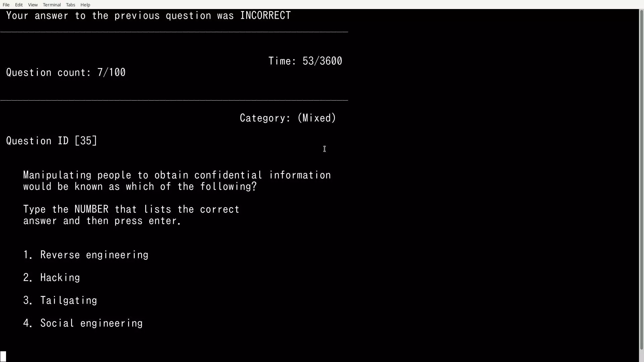Click the Category (Mixed) label
The height and width of the screenshot is (362, 644).
click(x=288, y=118)
